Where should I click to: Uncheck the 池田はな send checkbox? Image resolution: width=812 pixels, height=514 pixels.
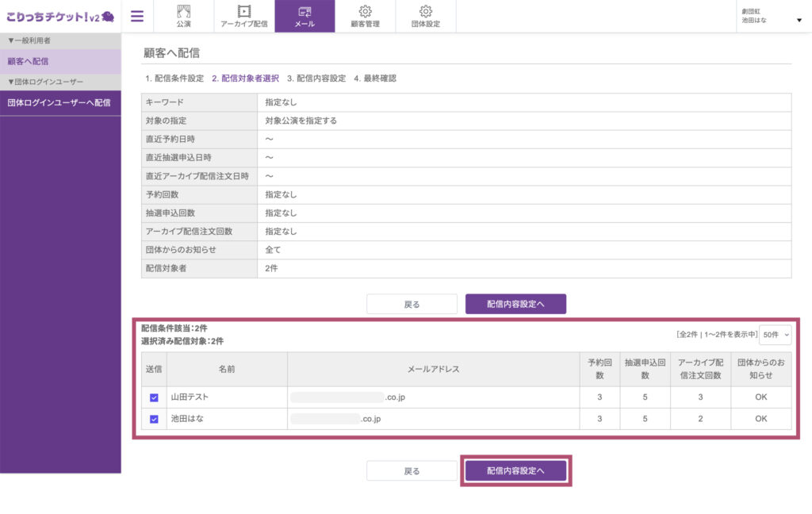click(x=154, y=419)
